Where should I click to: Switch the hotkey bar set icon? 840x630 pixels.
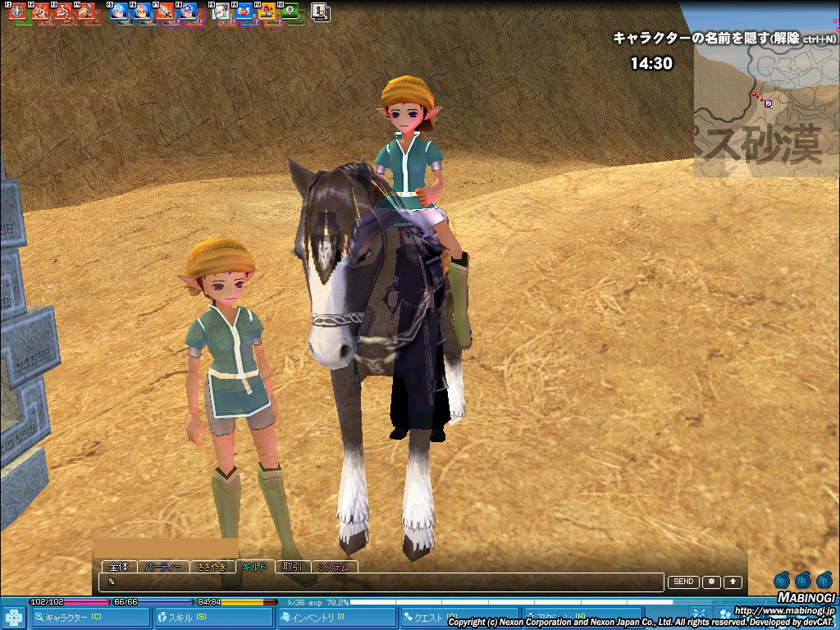(x=321, y=11)
